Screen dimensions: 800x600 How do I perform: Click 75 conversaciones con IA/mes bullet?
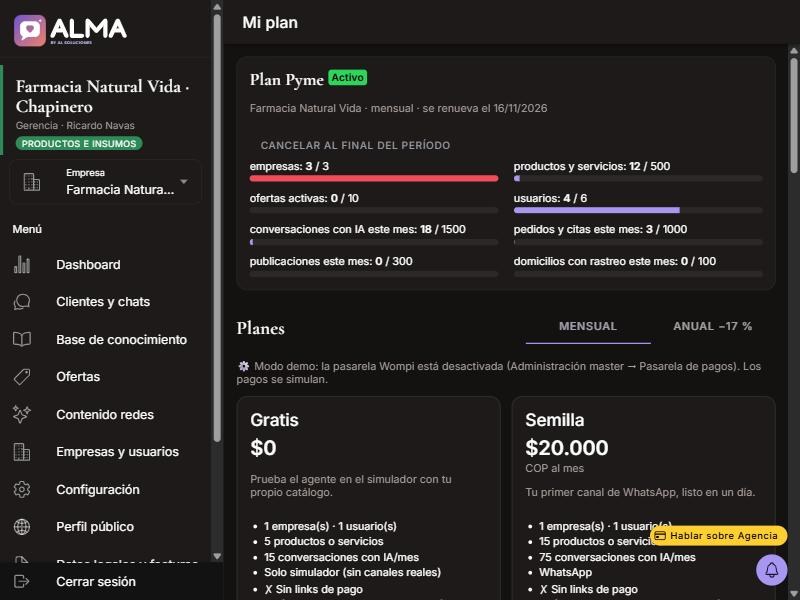pos(617,557)
